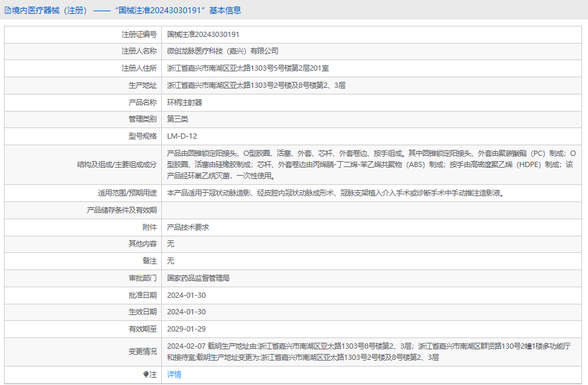Image resolution: width=588 pixels, height=385 pixels.
Task: Click the 批准日期 value 2024-01-30
Action: (x=186, y=295)
